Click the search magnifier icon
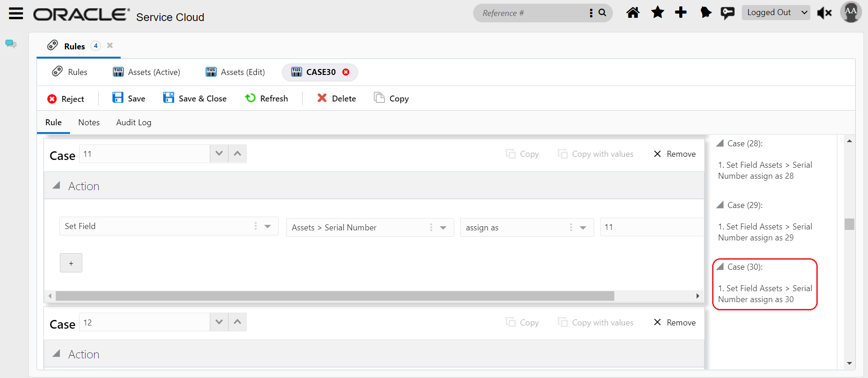Image resolution: width=868 pixels, height=378 pixels. [x=602, y=13]
